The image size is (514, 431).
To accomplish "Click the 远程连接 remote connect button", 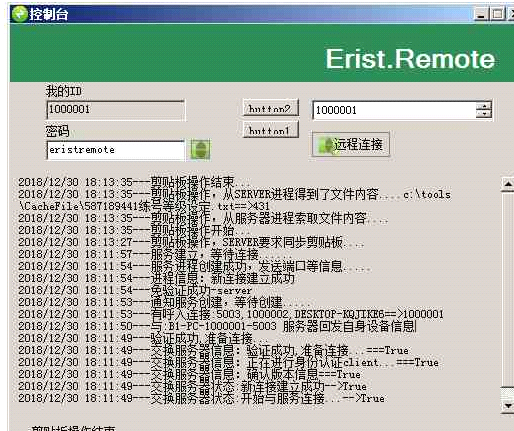I will (351, 144).
